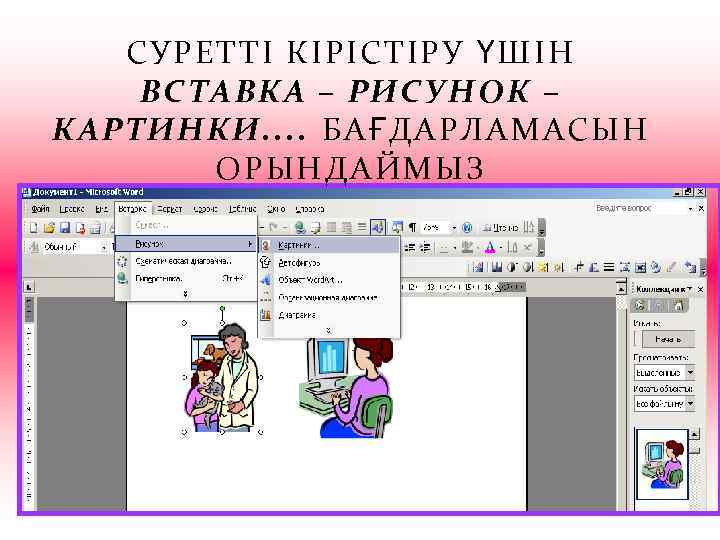Click the clip results scroll up arrow
The width and height of the screenshot is (720, 540).
[694, 433]
